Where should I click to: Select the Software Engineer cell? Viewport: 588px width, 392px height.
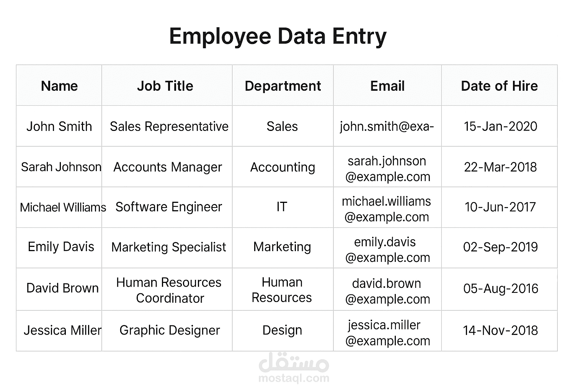(167, 207)
